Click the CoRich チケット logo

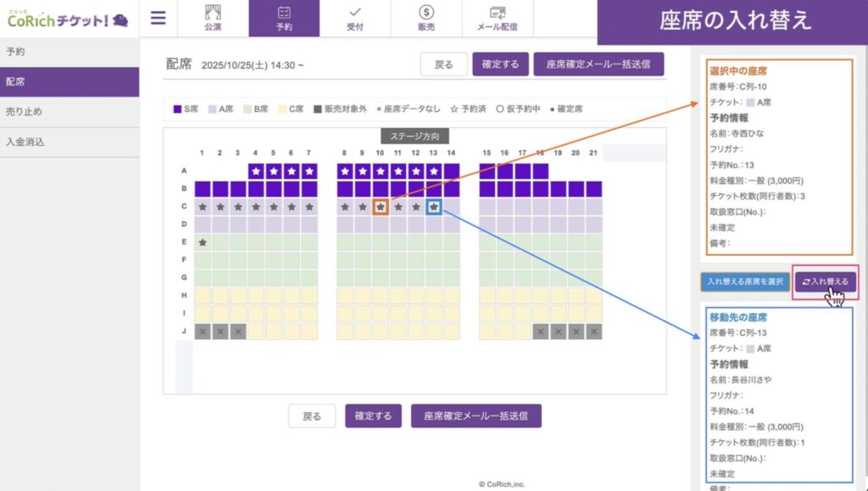tap(68, 19)
